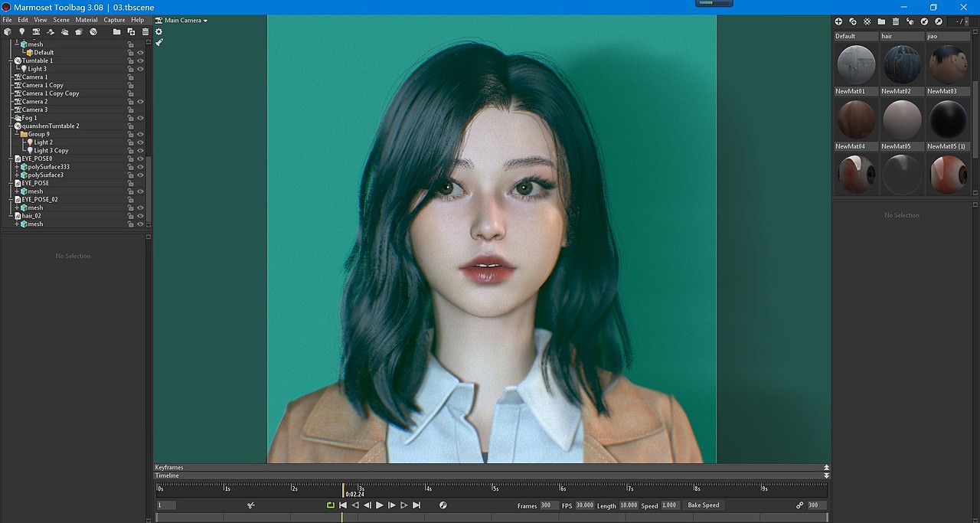
Task: Jump to the last frame
Action: click(416, 505)
